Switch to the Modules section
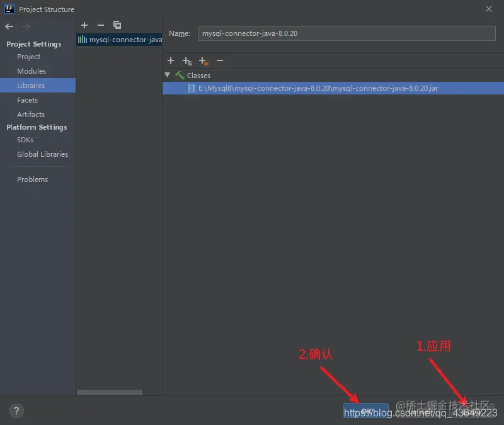 pyautogui.click(x=31, y=71)
